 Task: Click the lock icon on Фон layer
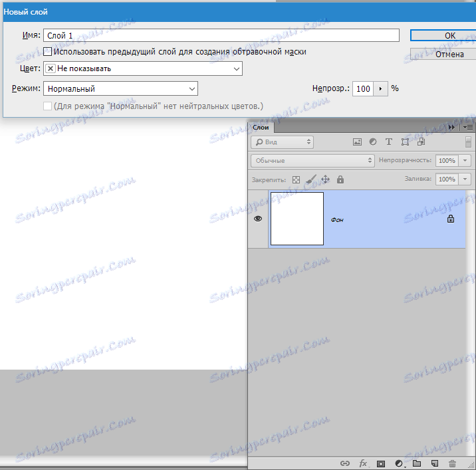click(x=451, y=219)
